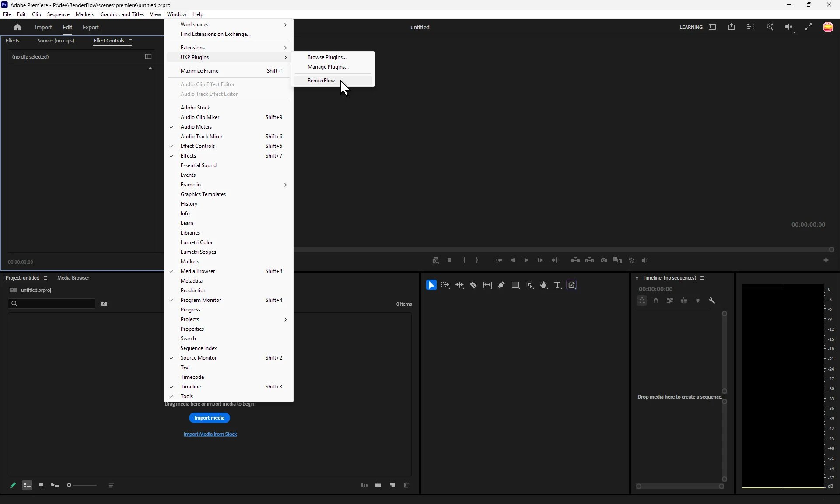This screenshot has height=504, width=840.
Task: Click the New Bin folder icon
Action: tap(378, 485)
